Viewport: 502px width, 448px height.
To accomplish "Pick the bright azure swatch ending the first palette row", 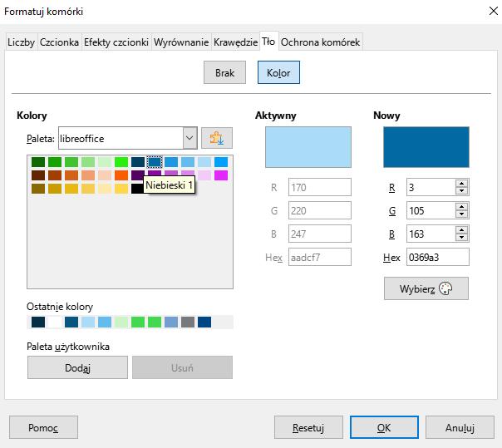I will (x=221, y=162).
